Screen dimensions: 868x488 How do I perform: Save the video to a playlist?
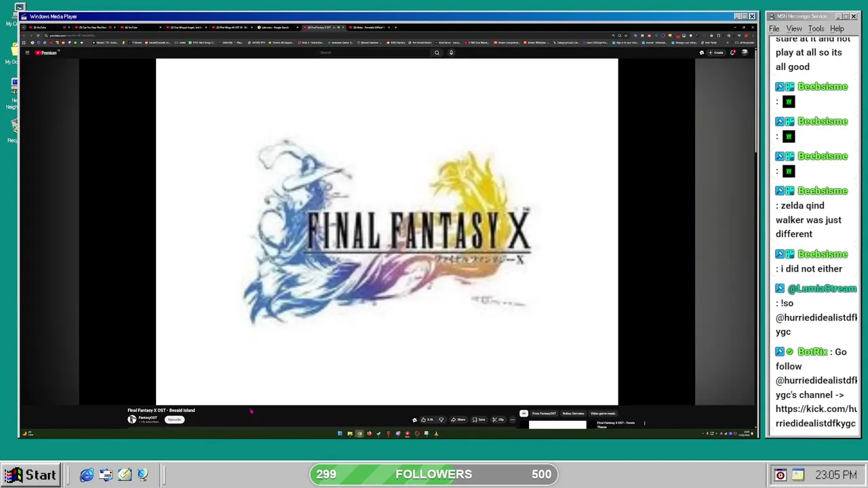pyautogui.click(x=479, y=420)
